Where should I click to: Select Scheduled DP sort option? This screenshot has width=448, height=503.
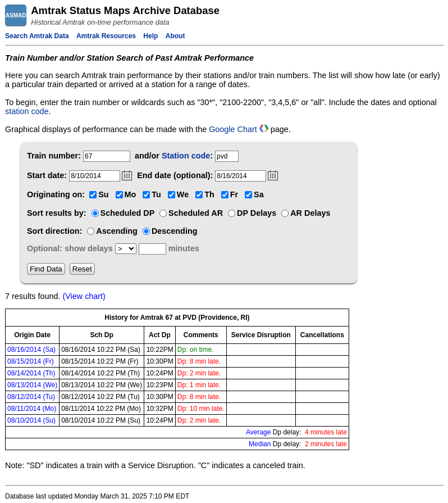point(95,214)
